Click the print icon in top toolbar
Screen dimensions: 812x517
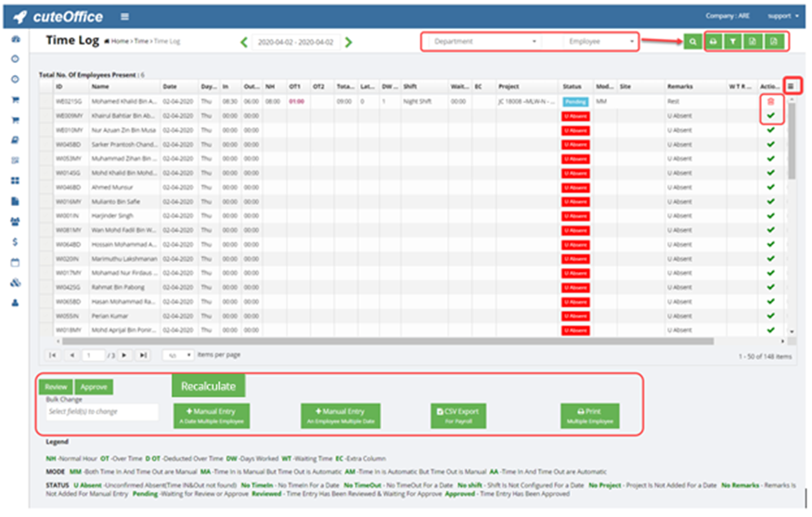(x=713, y=42)
